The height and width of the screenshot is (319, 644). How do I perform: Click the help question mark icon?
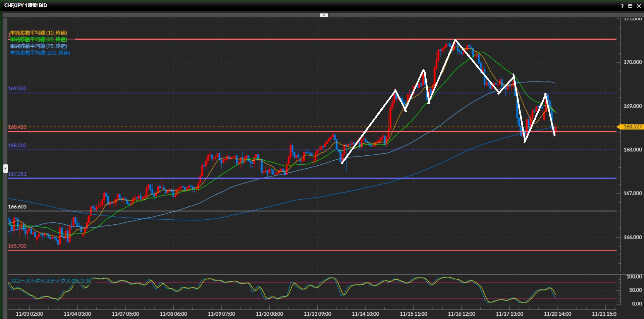coord(622,6)
